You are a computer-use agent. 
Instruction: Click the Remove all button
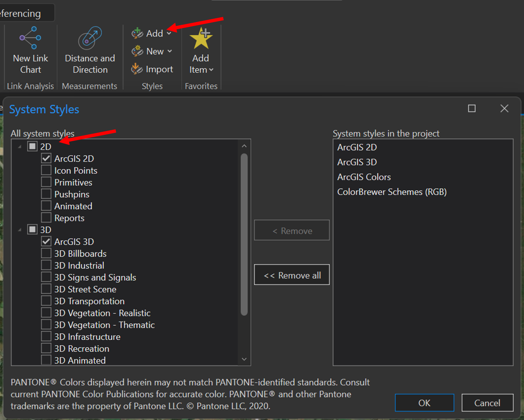tap(292, 275)
